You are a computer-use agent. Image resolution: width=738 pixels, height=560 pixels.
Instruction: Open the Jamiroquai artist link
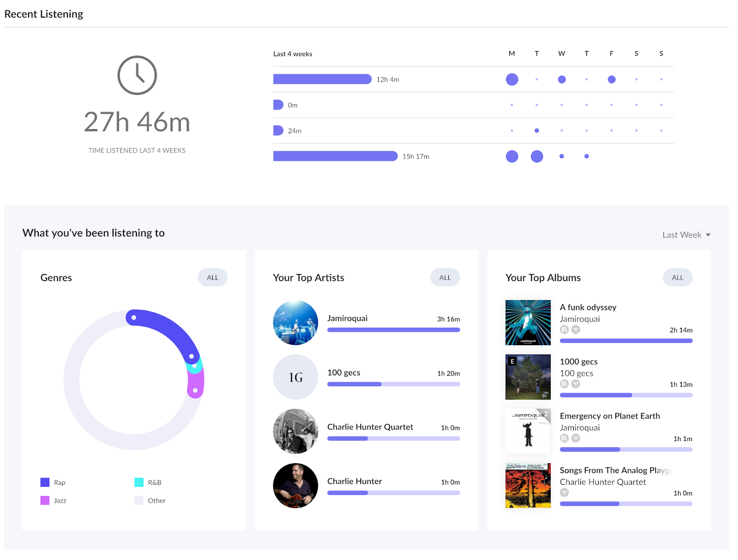(x=347, y=318)
